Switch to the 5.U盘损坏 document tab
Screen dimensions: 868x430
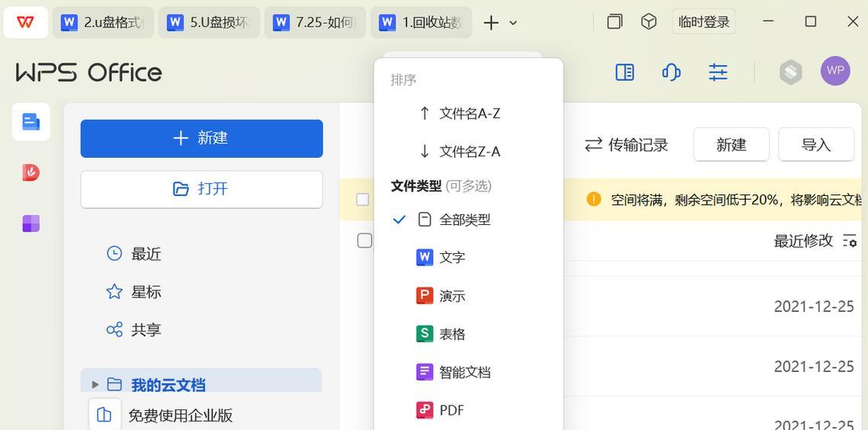[x=210, y=22]
